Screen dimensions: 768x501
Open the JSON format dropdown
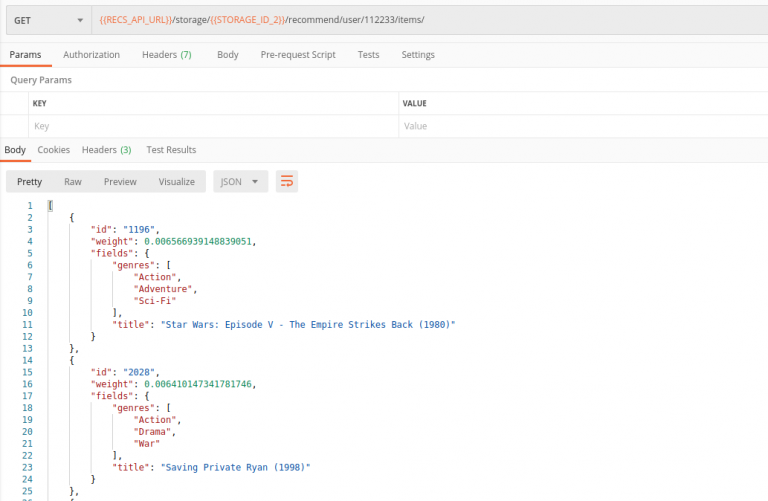coord(240,182)
